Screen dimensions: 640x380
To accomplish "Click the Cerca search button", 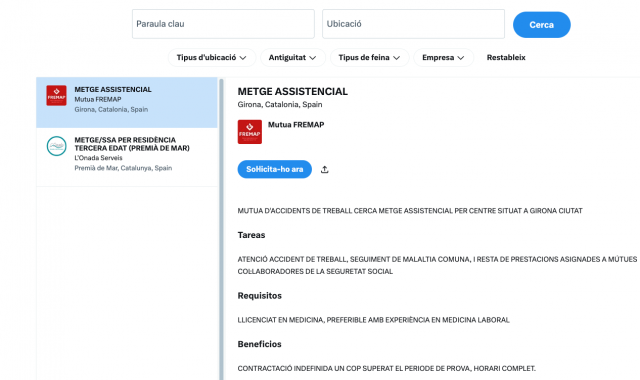I will (x=542, y=25).
